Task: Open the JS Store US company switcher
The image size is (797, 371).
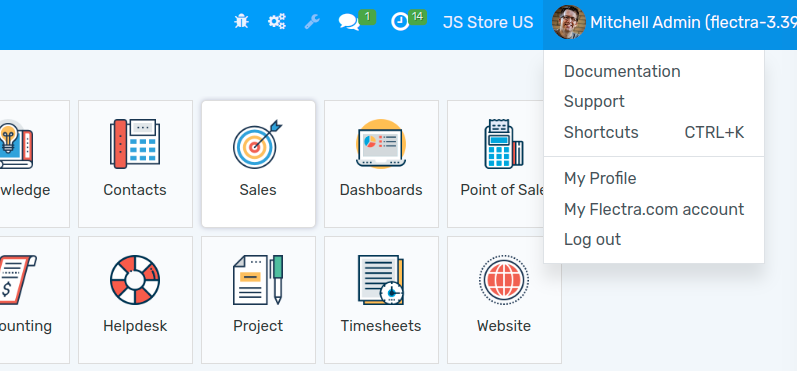Action: click(x=488, y=22)
